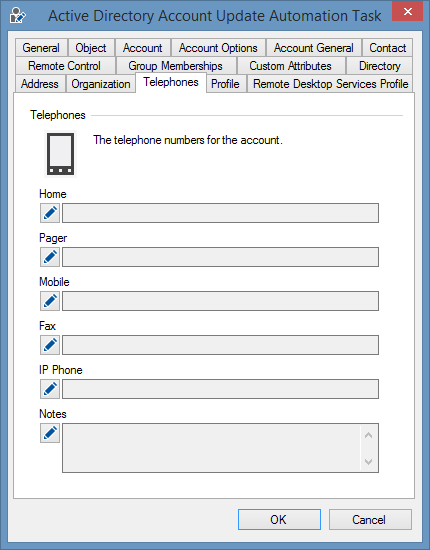Screen dimensions: 430x550
Task: Select the Remote Desktop Services Profile tab
Action: tap(331, 84)
